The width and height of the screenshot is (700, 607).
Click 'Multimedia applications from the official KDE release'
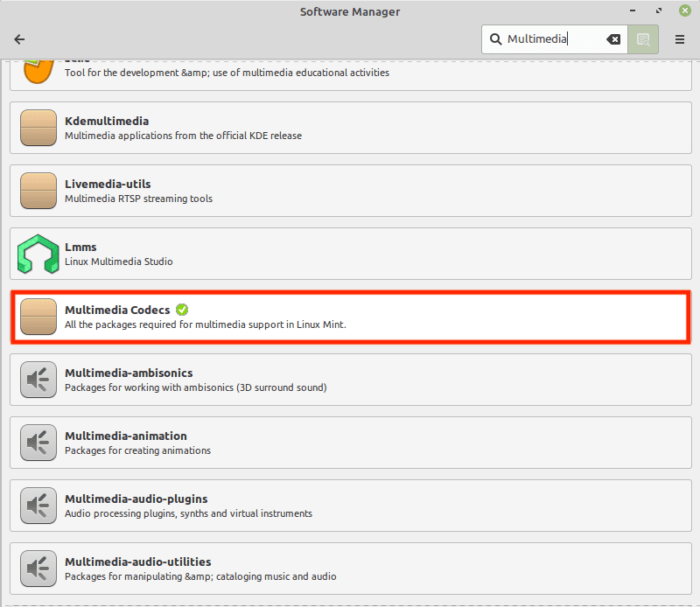tap(183, 136)
